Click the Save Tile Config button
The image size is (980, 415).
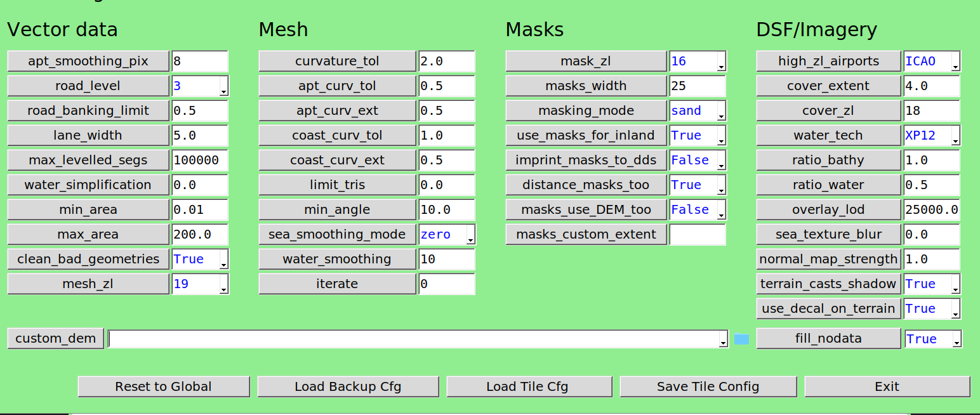(708, 386)
